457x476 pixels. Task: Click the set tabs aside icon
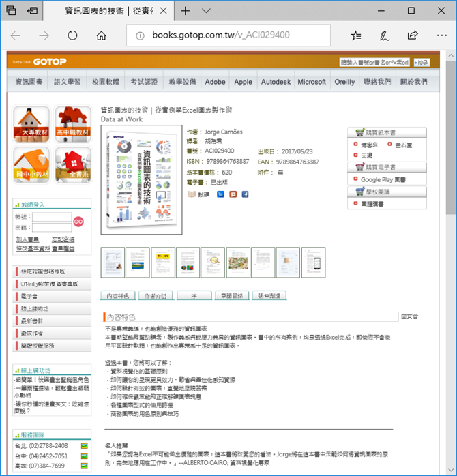(32, 11)
